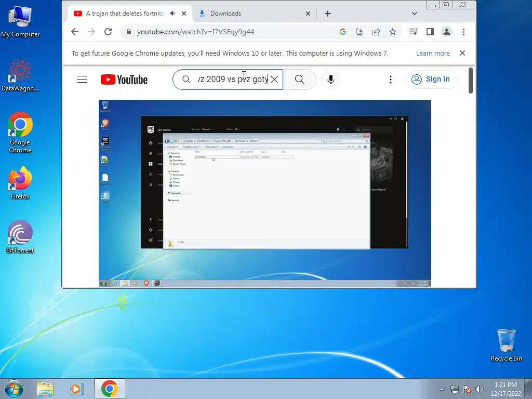
Task: Click the Learn more link
Action: [433, 54]
